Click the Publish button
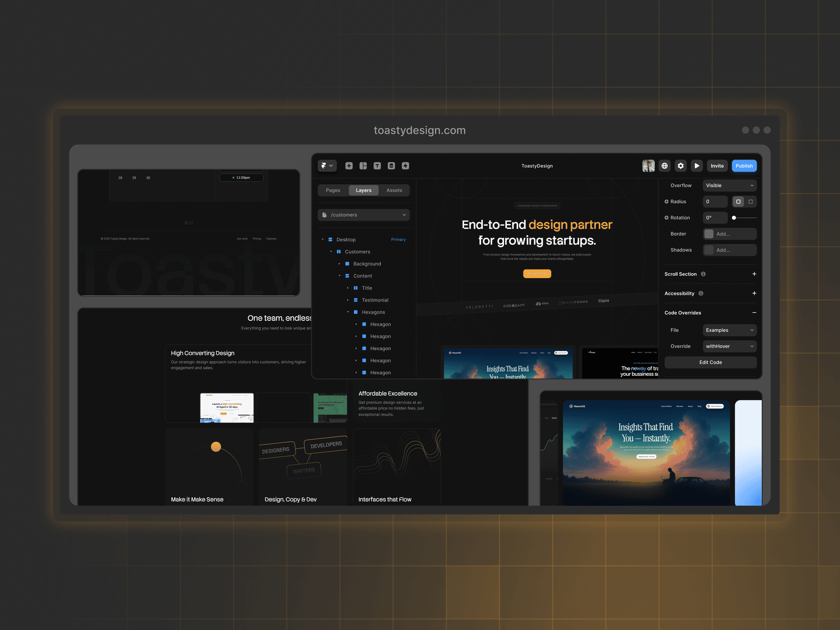 pyautogui.click(x=744, y=166)
